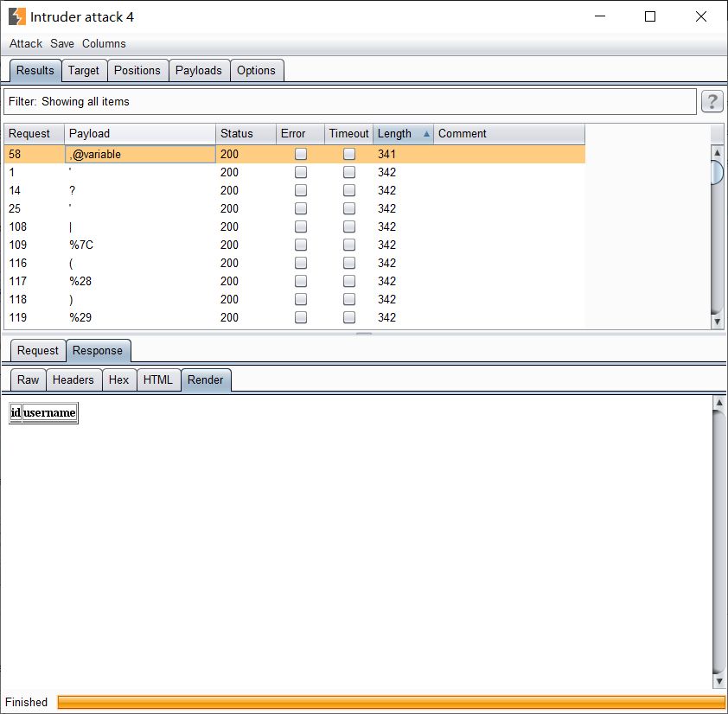Click the pane splitter grip handle
The height and width of the screenshot is (714, 728).
tap(364, 334)
